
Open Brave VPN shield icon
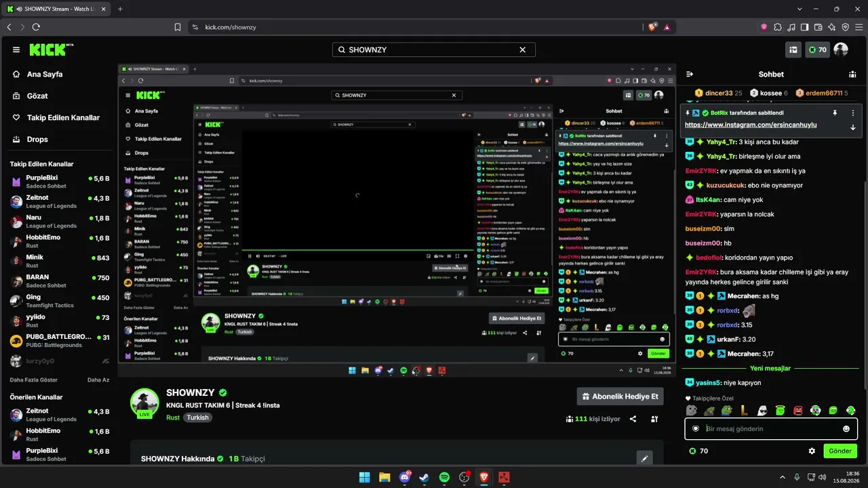click(846, 27)
